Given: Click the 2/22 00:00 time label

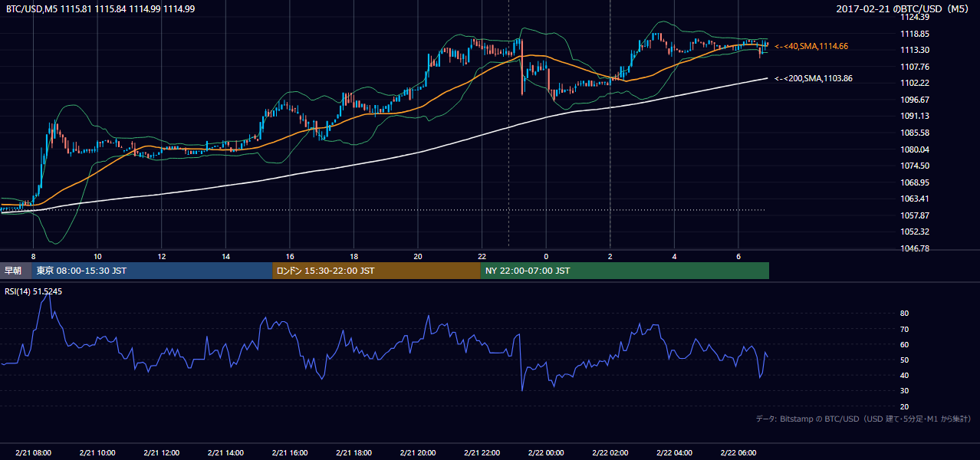Looking at the screenshot, I should tap(545, 453).
